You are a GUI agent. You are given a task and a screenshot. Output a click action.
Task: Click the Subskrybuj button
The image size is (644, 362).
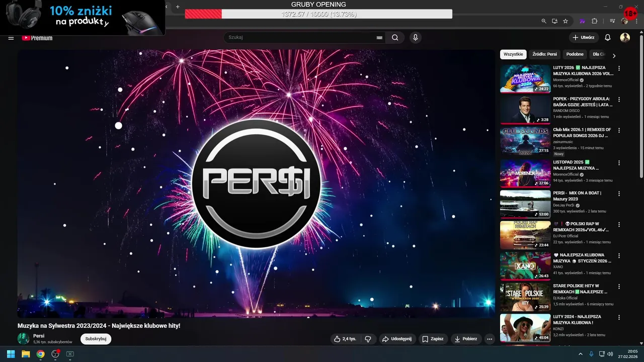tap(96, 339)
